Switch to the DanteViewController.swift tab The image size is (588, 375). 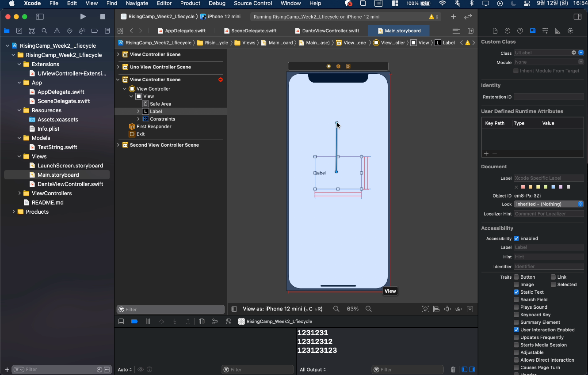[330, 31]
